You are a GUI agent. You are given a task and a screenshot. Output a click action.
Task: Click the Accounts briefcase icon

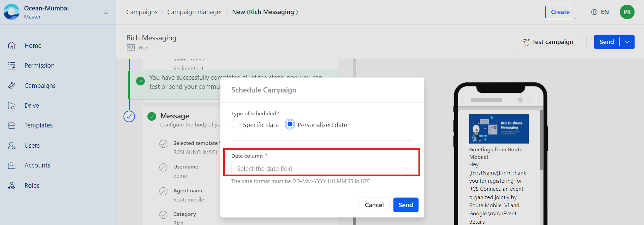click(x=12, y=165)
